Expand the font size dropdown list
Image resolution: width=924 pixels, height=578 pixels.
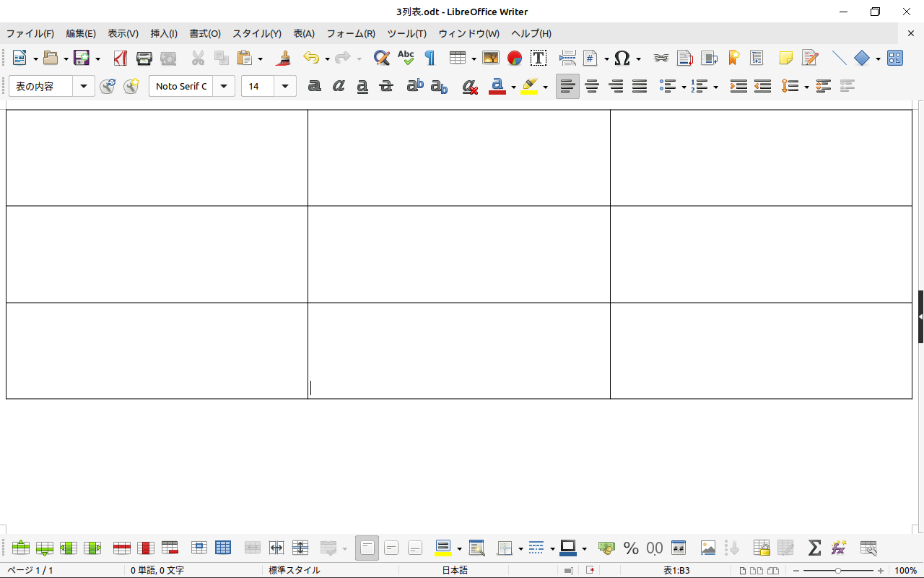click(286, 87)
